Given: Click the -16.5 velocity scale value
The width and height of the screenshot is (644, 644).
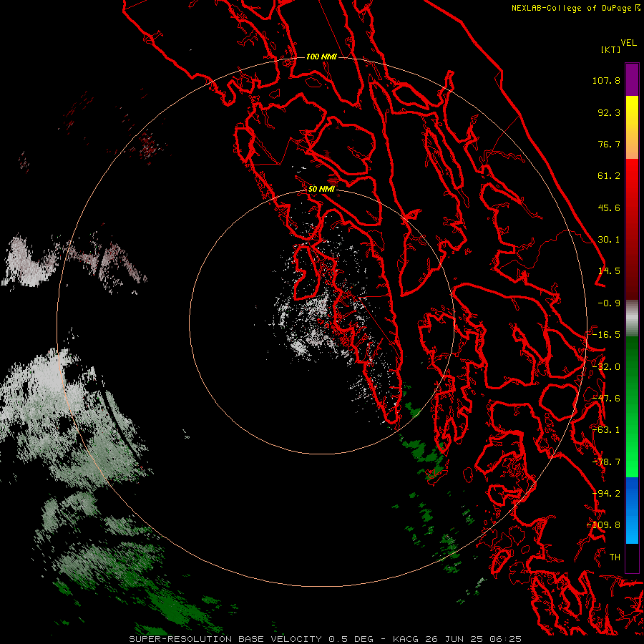Looking at the screenshot, I should coord(606,335).
